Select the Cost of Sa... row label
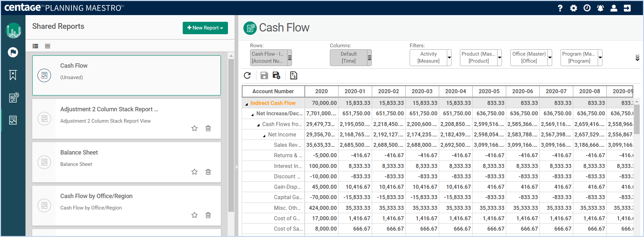644x237 pixels. point(288,229)
